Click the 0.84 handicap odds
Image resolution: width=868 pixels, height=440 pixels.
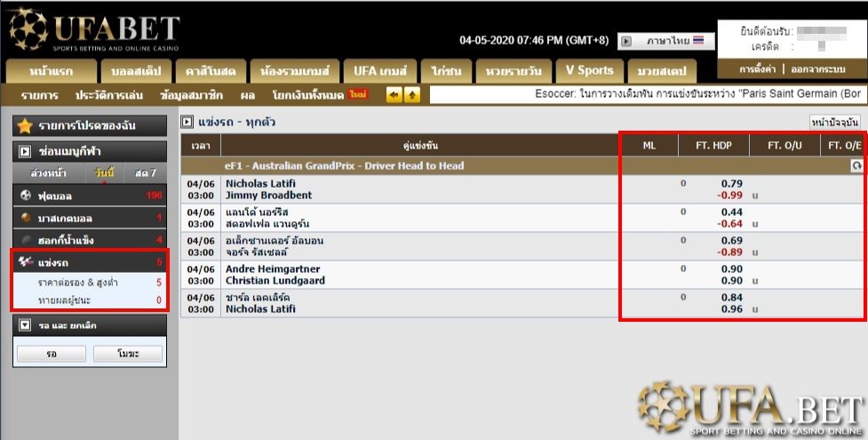732,298
